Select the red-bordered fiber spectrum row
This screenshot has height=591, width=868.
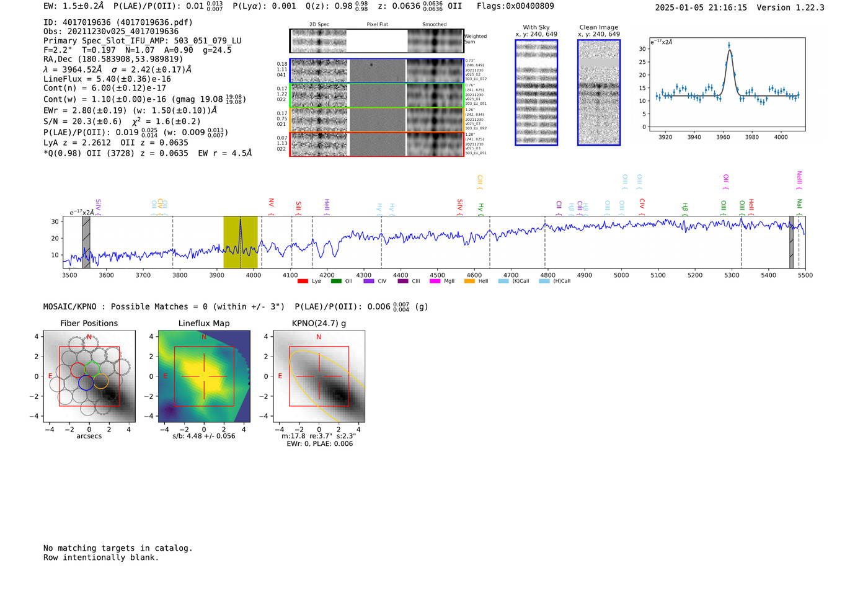coord(377,144)
